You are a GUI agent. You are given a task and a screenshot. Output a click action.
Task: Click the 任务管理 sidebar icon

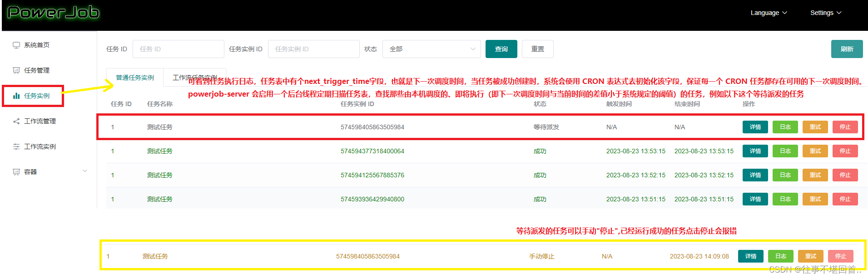(x=16, y=70)
